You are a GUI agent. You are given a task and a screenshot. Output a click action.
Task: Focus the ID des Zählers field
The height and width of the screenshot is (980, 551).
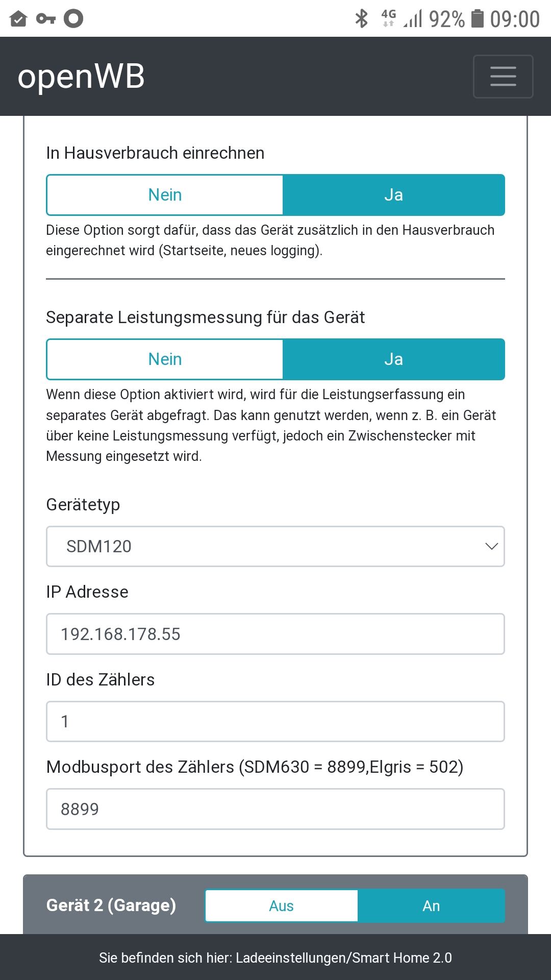tap(275, 721)
